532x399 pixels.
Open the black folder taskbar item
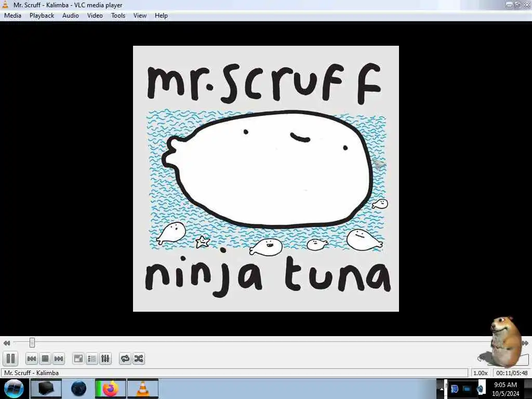click(46, 389)
